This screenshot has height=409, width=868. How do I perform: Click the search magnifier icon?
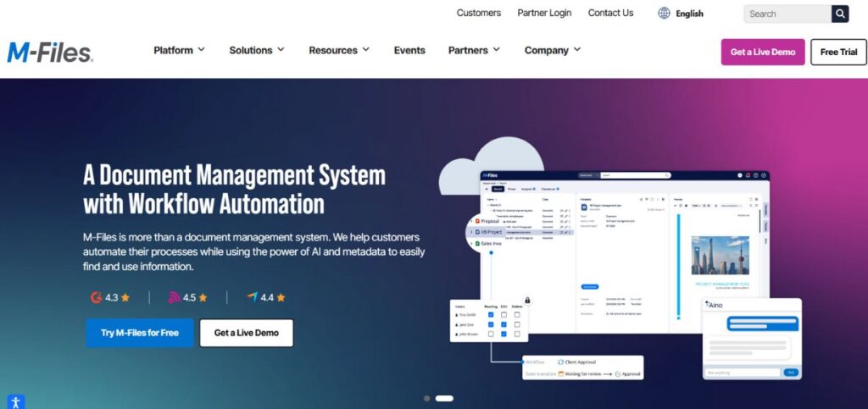840,14
